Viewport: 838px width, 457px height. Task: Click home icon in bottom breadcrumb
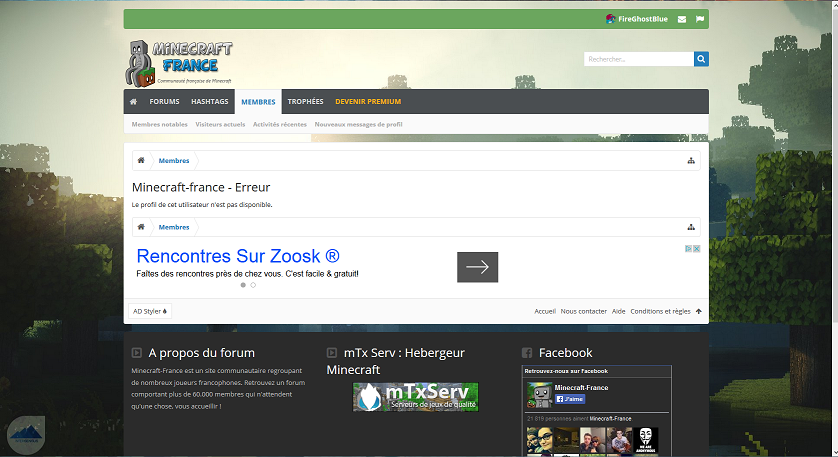(x=141, y=227)
